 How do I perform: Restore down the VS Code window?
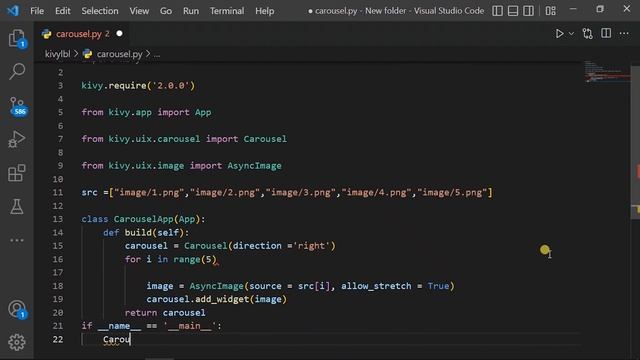pos(600,9)
